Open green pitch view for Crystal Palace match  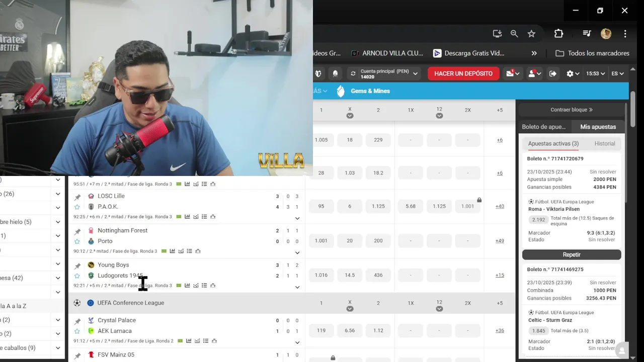coord(180,341)
